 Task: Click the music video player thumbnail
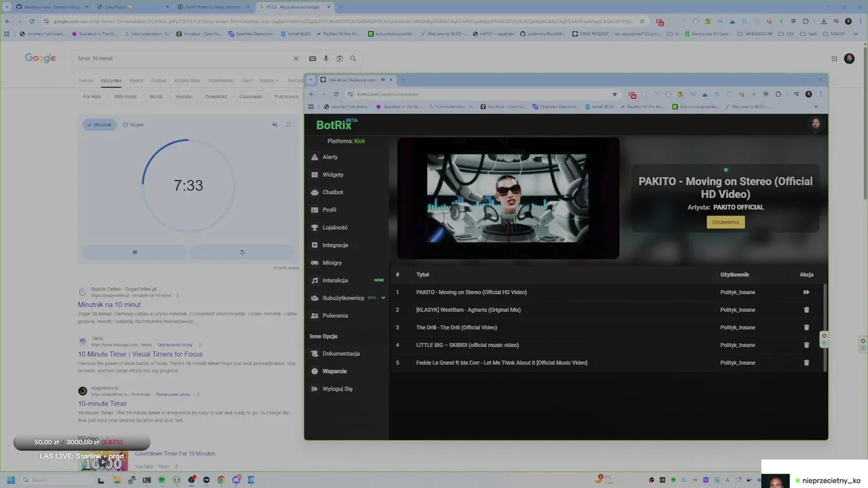507,198
